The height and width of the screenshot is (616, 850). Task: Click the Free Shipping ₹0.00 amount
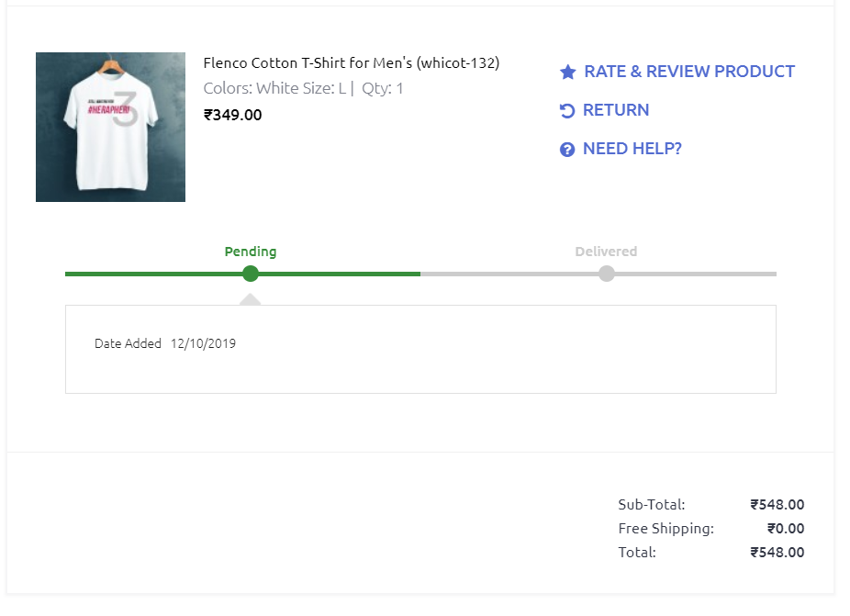[x=786, y=529]
